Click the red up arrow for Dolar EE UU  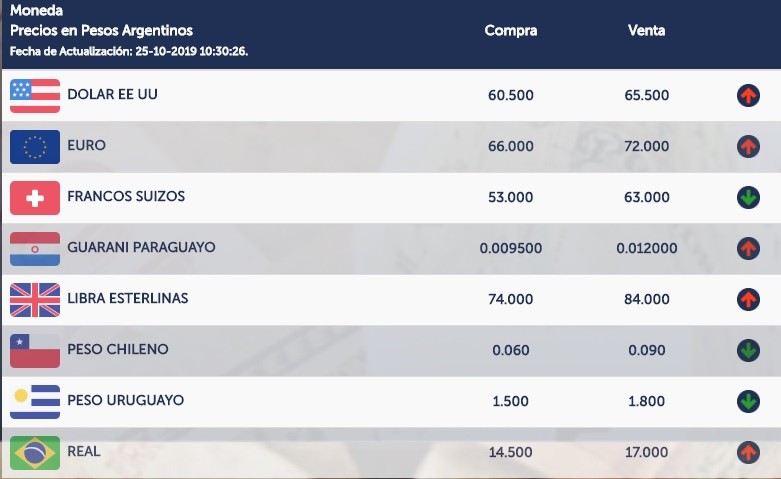pyautogui.click(x=748, y=96)
